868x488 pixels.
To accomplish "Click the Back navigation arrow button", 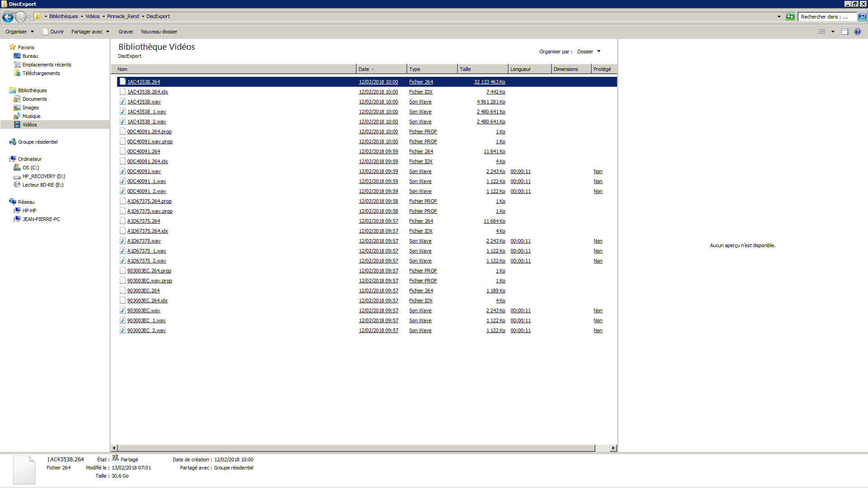I will [x=8, y=17].
